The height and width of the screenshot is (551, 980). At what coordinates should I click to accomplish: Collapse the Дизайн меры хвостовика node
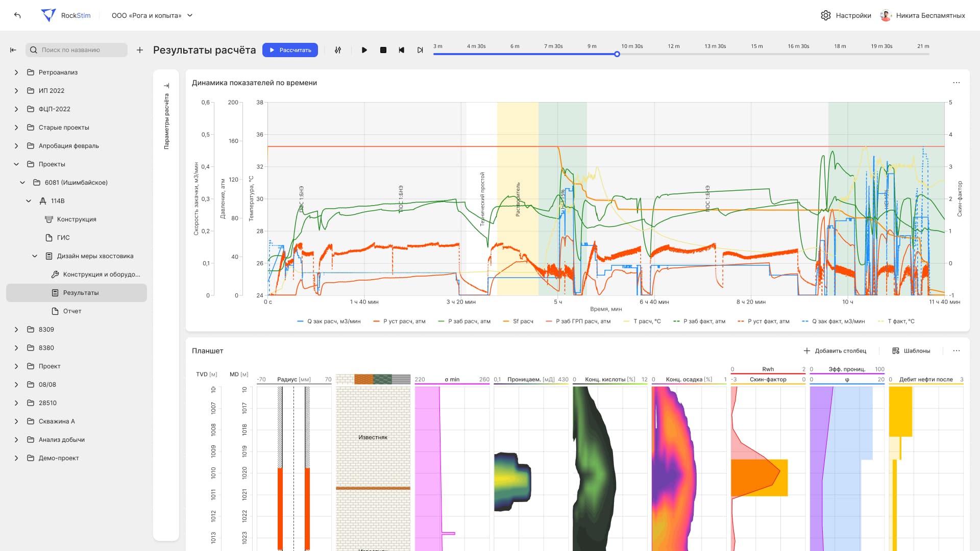pyautogui.click(x=35, y=256)
